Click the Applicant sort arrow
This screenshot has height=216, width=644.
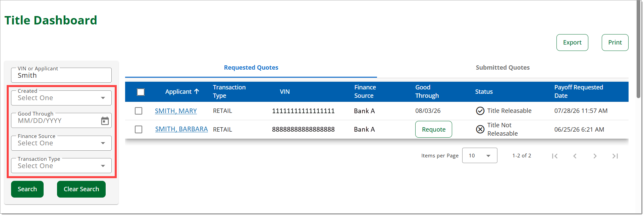coord(197,91)
